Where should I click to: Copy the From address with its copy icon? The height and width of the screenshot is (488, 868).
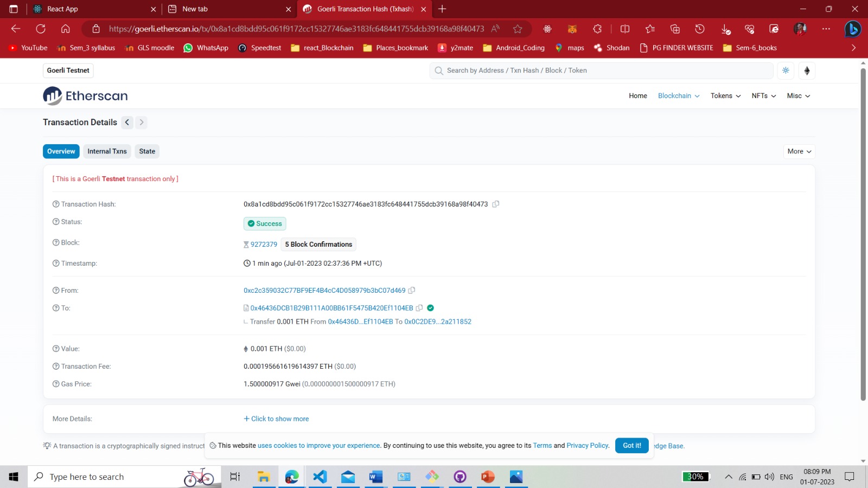pyautogui.click(x=412, y=290)
